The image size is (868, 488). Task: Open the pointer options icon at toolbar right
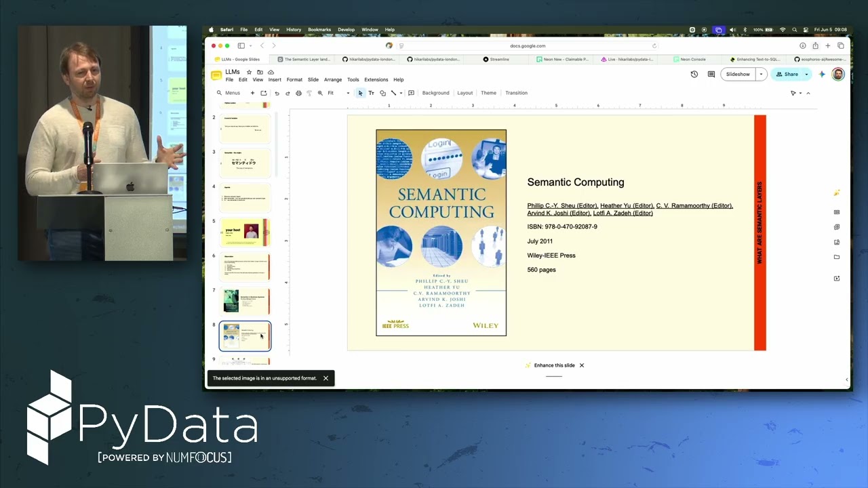point(793,93)
